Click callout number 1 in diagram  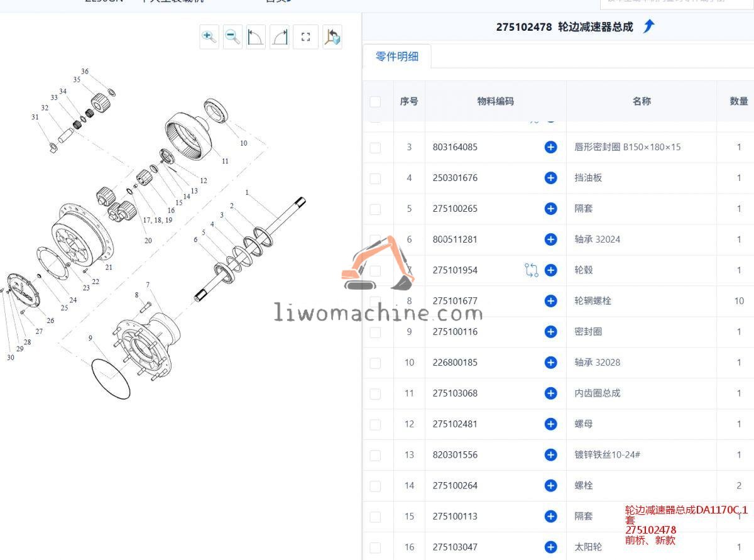pyautogui.click(x=247, y=192)
